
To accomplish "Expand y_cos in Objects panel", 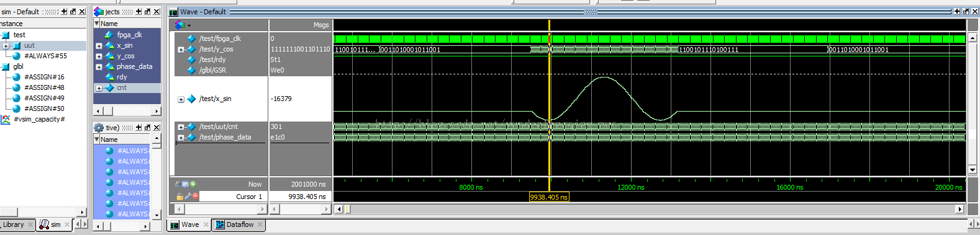I will click(x=99, y=56).
